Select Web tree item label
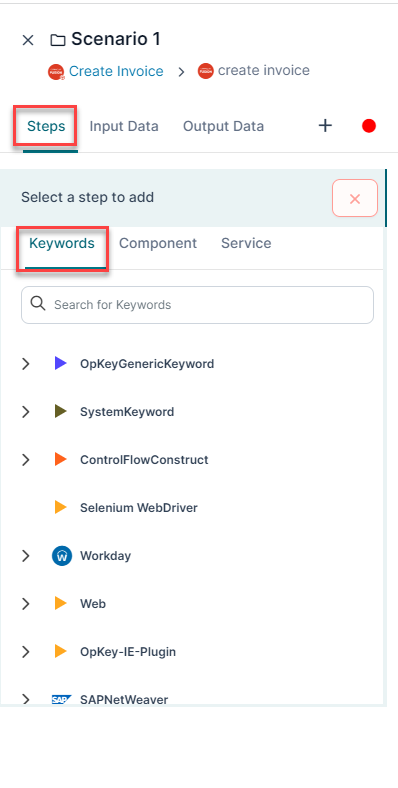 93,604
